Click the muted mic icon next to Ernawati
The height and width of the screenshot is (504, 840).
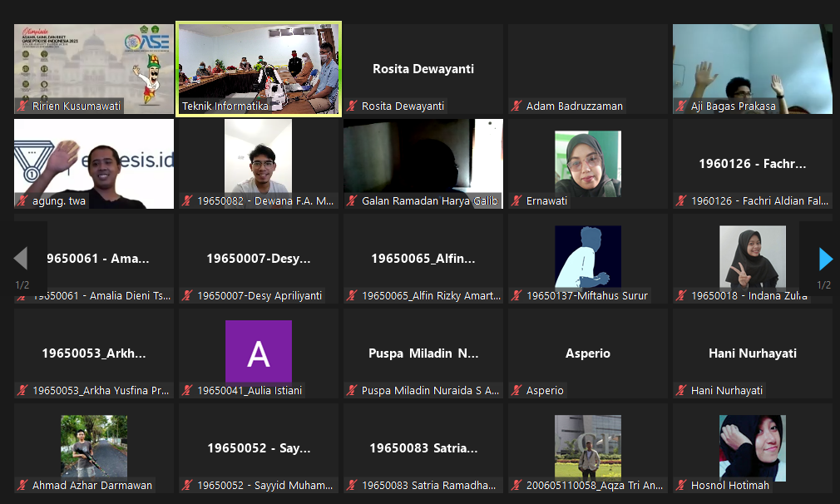(516, 201)
